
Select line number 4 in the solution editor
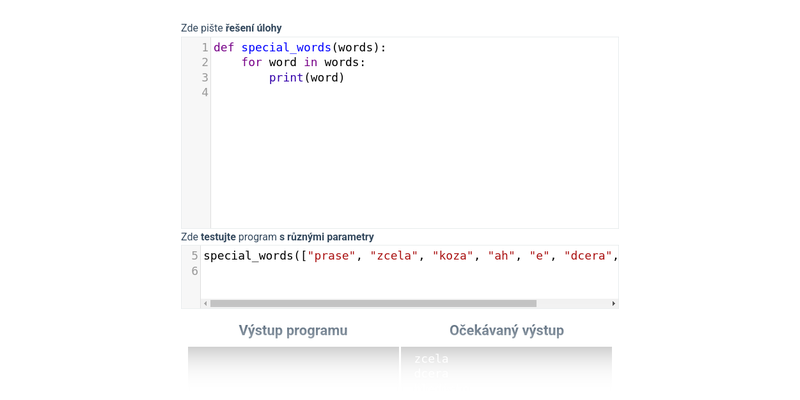pos(204,92)
